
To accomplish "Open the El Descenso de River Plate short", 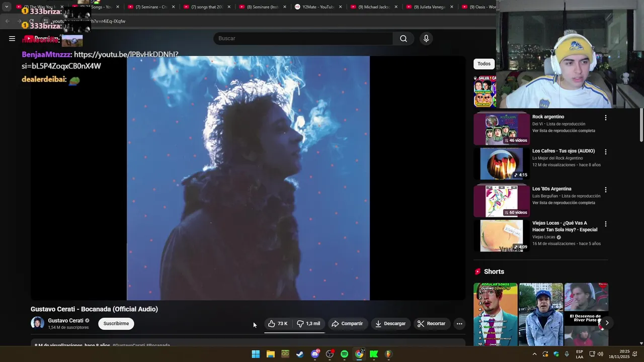I will pyautogui.click(x=586, y=314).
